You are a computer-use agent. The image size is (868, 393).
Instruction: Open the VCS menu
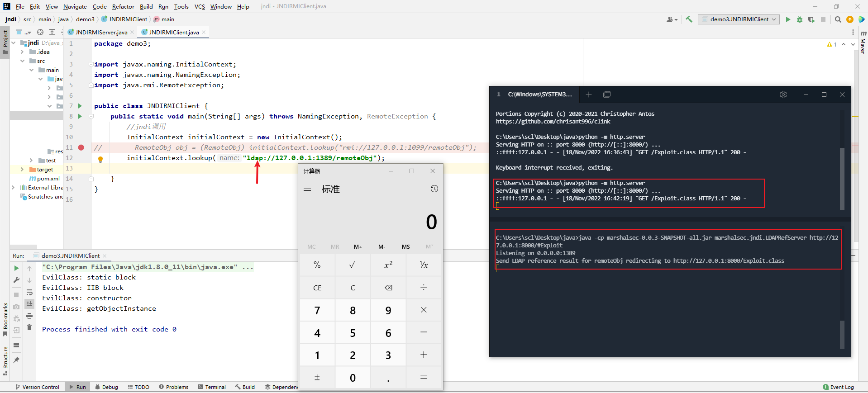pos(200,6)
